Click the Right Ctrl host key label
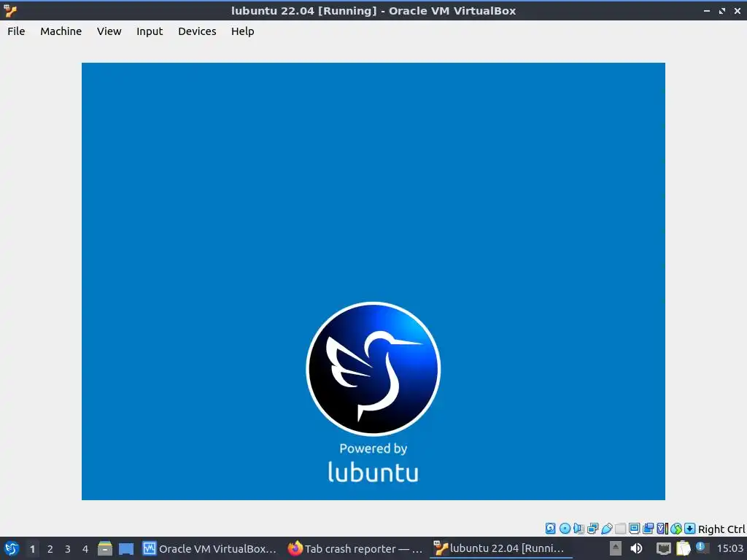747x560 pixels. click(721, 529)
